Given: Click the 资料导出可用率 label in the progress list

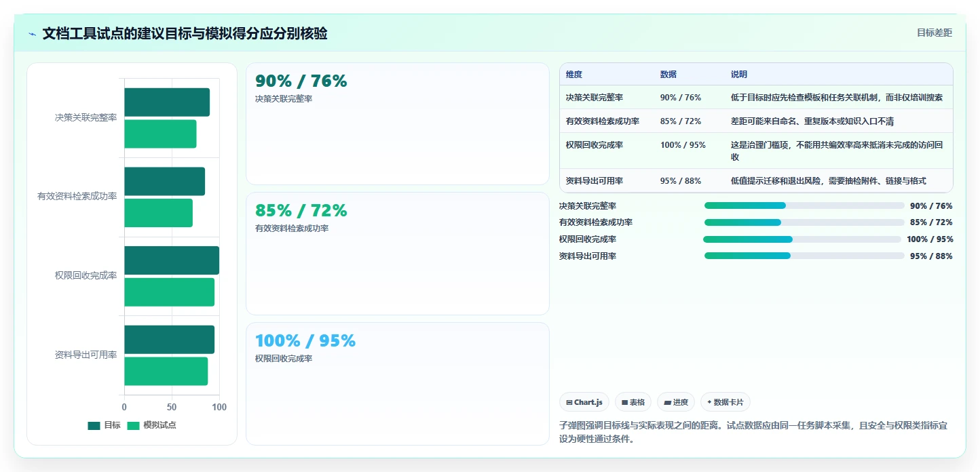Looking at the screenshot, I should coord(588,256).
